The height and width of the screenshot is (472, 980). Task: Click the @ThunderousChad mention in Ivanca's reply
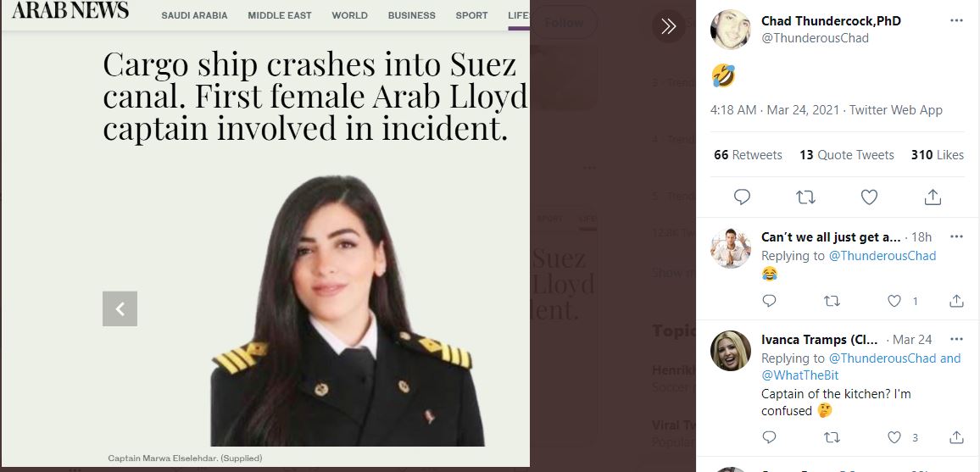(883, 358)
